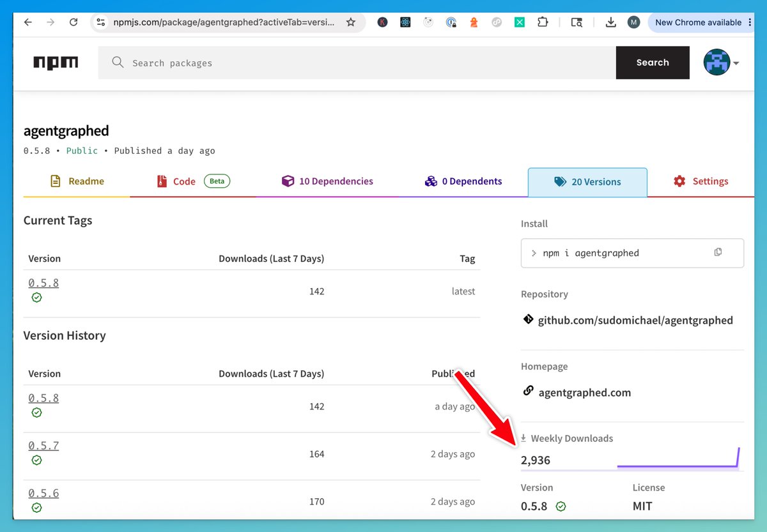Open the dark circular K extension
Viewport: 767px width, 532px height.
coord(382,22)
